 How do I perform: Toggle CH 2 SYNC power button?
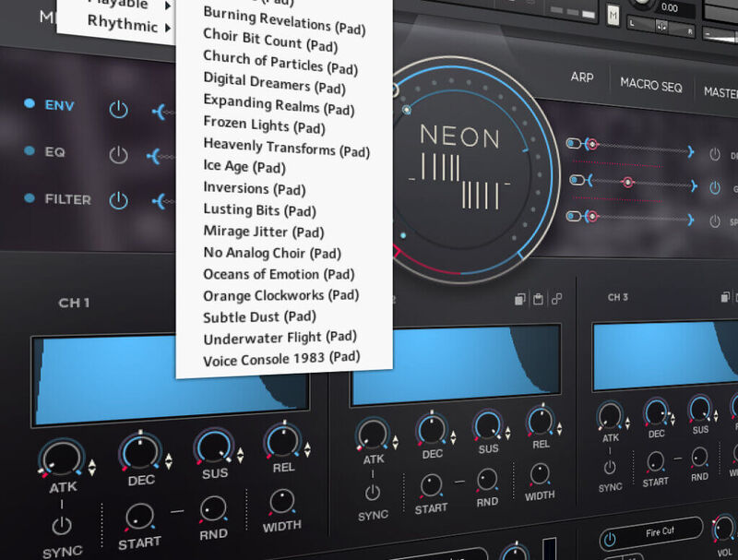point(373,493)
